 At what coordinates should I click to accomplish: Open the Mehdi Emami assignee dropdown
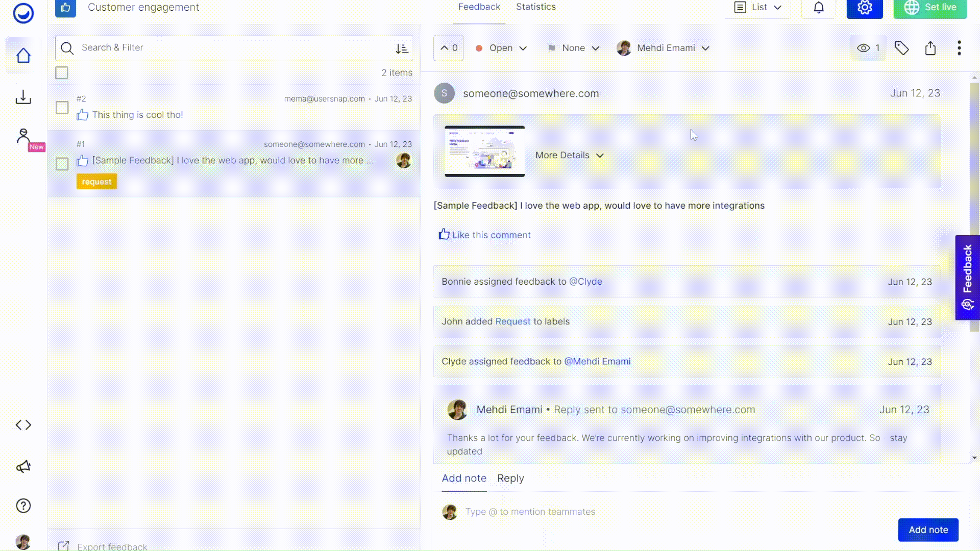tap(664, 48)
